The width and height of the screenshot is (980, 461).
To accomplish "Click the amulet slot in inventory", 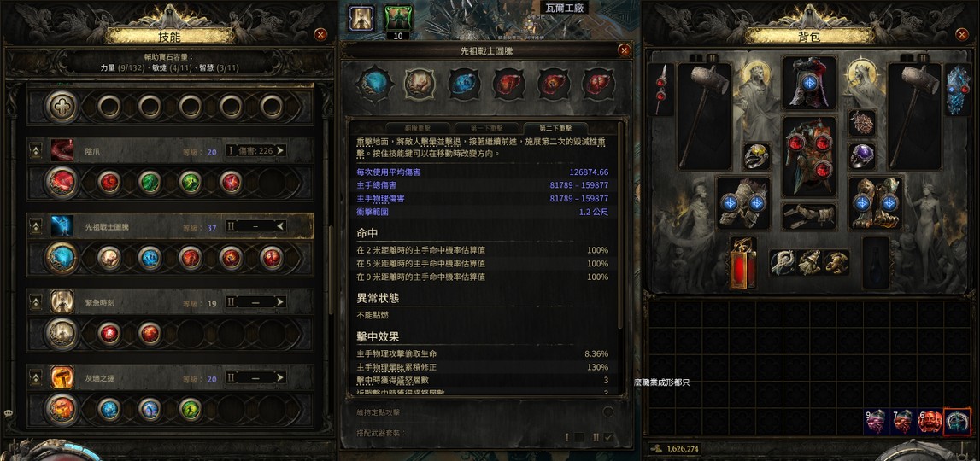I will tap(862, 122).
